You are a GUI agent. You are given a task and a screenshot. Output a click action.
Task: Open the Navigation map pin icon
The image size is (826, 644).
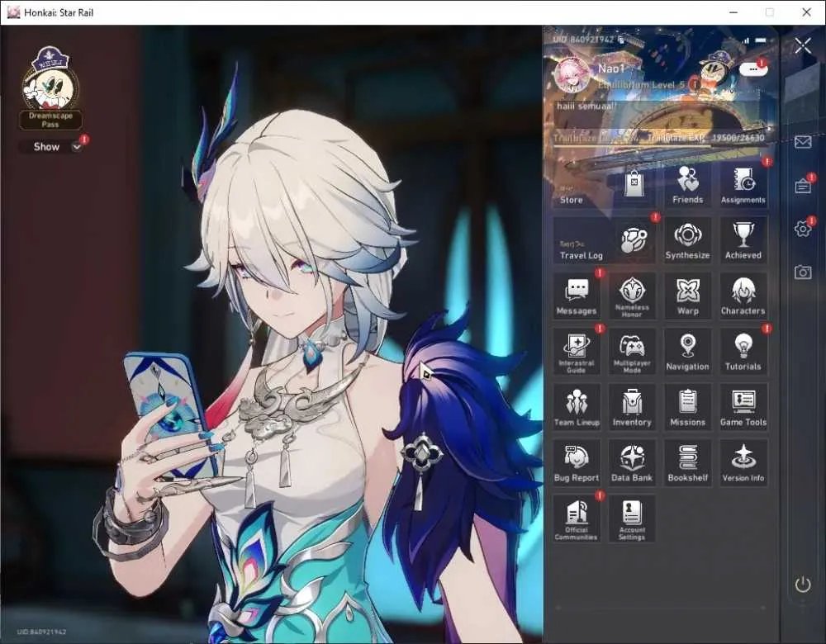pos(687,352)
